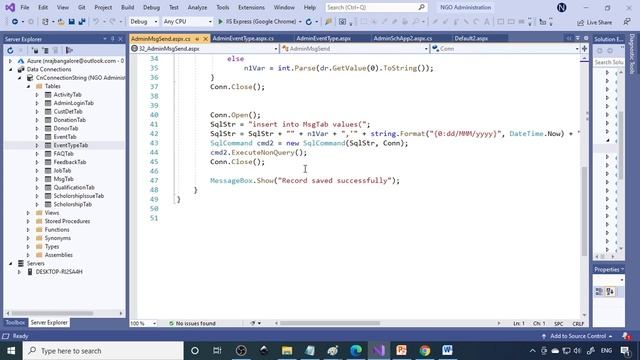Open Microsoft Word from the taskbar

click(x=447, y=350)
